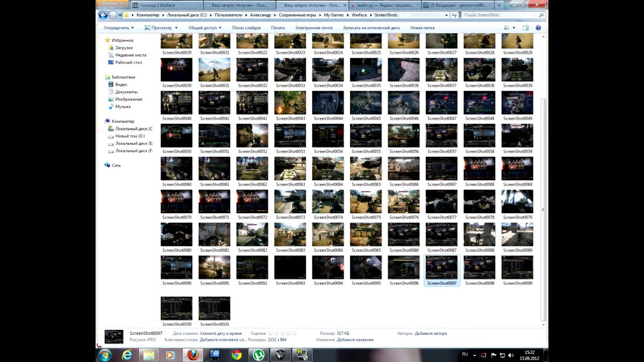Open the Firefox menu button

[112, 4]
